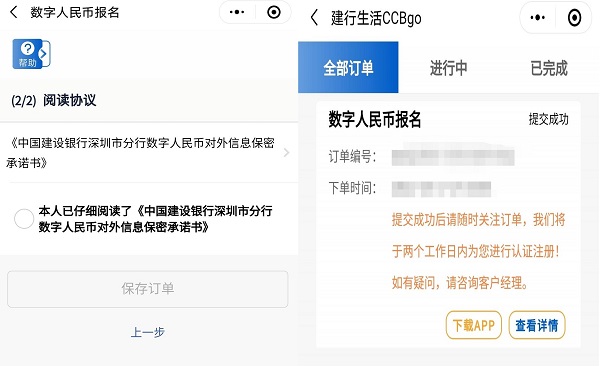Click the 上一步 link
Image resolution: width=600 pixels, height=366 pixels.
(x=148, y=332)
